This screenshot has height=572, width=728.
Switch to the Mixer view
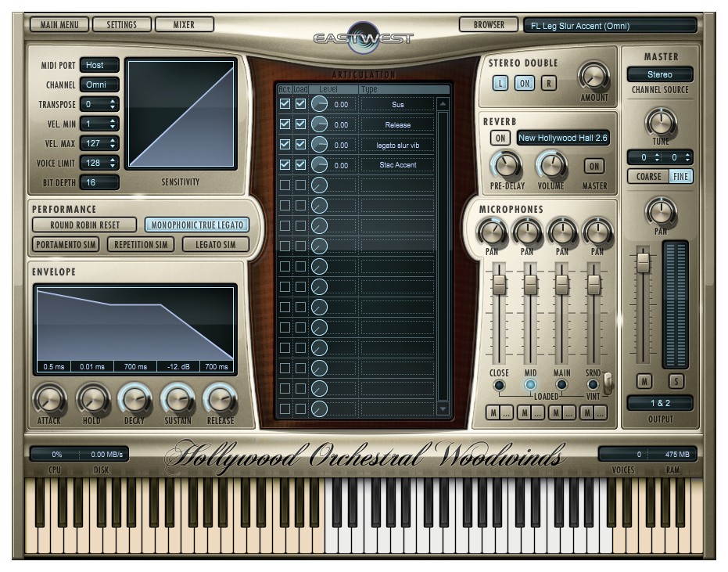pyautogui.click(x=184, y=24)
